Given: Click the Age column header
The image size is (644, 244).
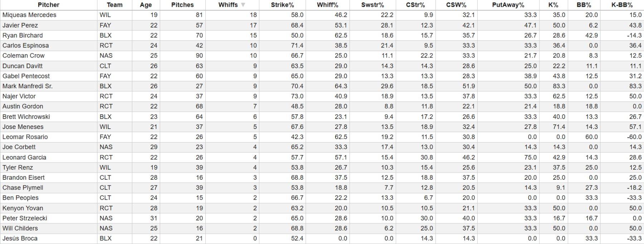Looking at the screenshot, I should click(146, 5).
